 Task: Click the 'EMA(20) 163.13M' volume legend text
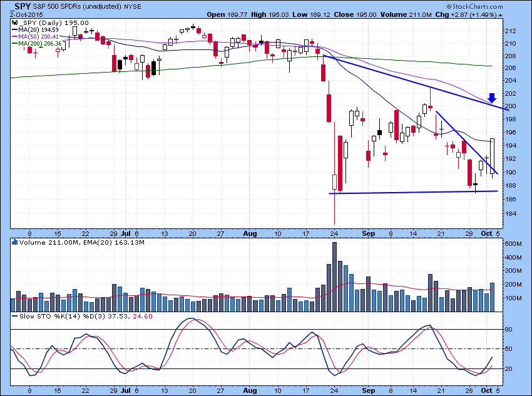pos(113,242)
